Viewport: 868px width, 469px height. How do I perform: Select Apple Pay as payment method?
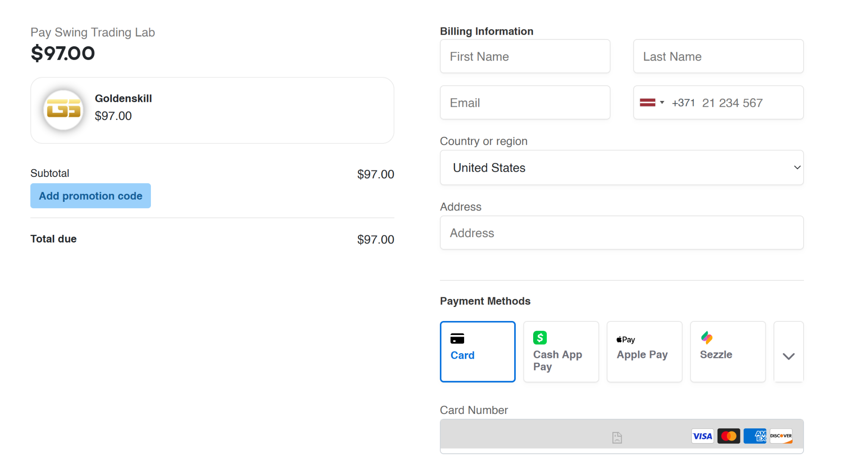coord(644,352)
